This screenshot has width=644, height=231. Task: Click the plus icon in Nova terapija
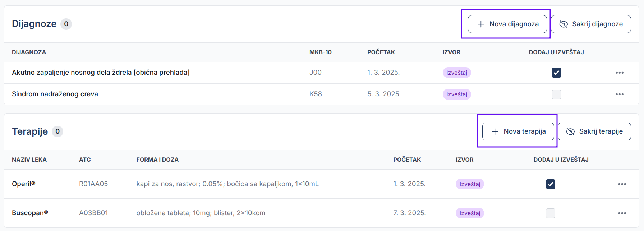[495, 131]
